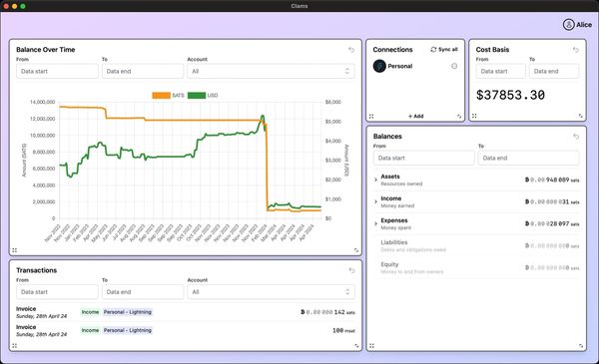Image resolution: width=599 pixels, height=364 pixels.
Task: Click the undo icon in the Cost Basis widget
Action: pyautogui.click(x=576, y=50)
